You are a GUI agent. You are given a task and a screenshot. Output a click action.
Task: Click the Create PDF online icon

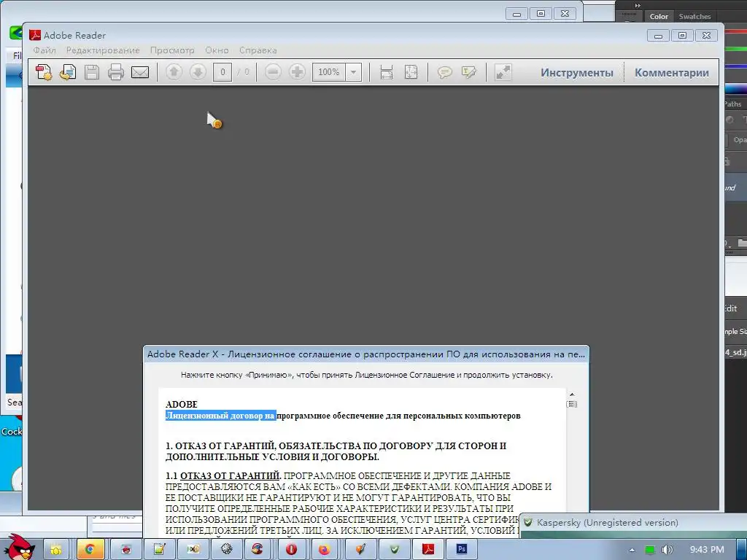[44, 72]
